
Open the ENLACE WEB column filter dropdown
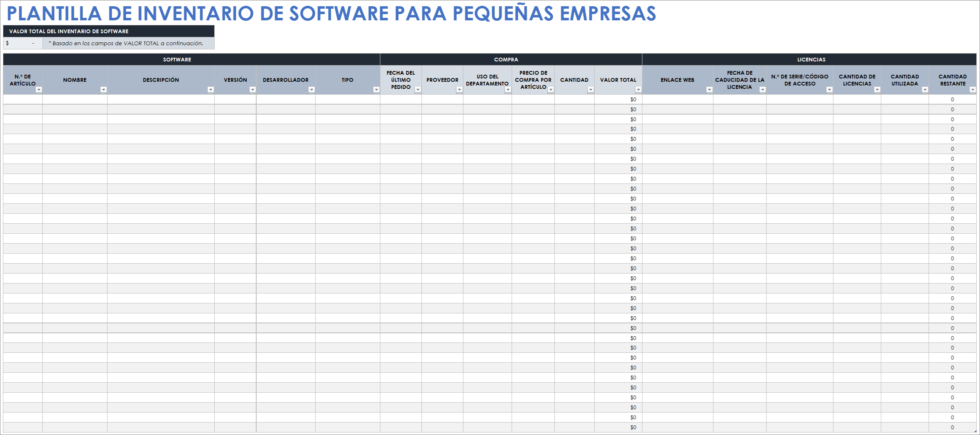point(710,90)
